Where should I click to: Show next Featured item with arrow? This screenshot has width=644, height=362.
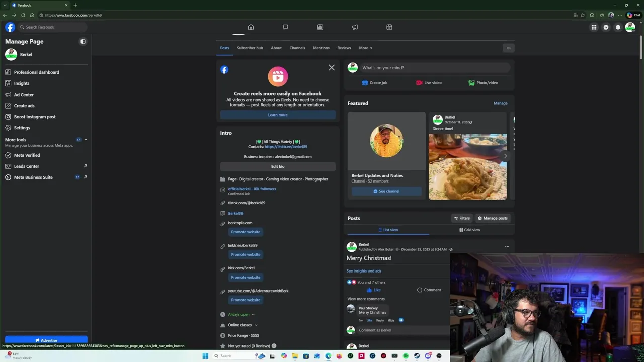pyautogui.click(x=505, y=156)
